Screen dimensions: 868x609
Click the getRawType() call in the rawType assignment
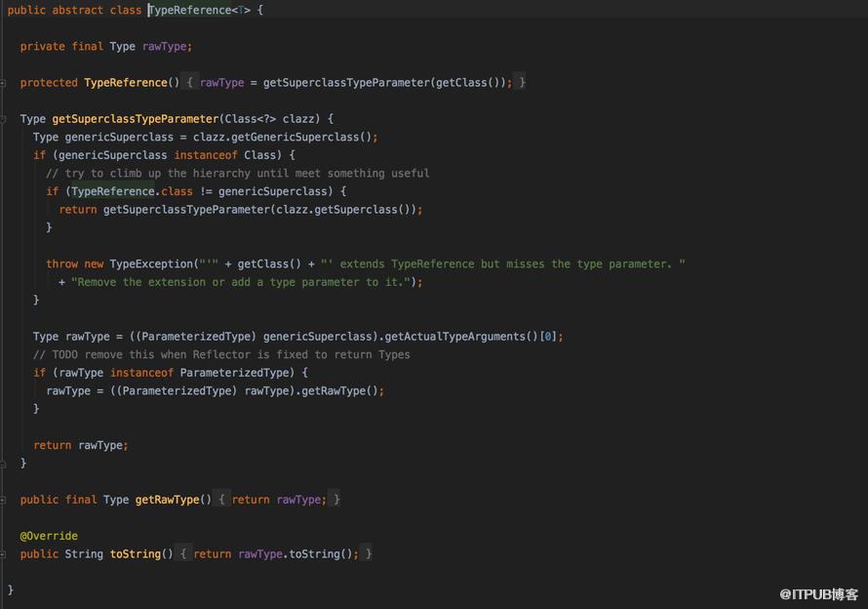coord(340,390)
